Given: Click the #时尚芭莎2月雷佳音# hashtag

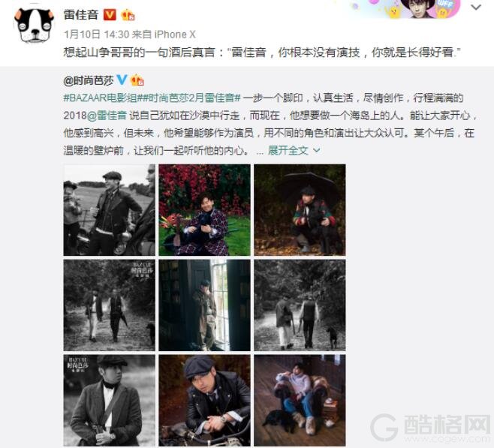Looking at the screenshot, I should click(x=189, y=98).
